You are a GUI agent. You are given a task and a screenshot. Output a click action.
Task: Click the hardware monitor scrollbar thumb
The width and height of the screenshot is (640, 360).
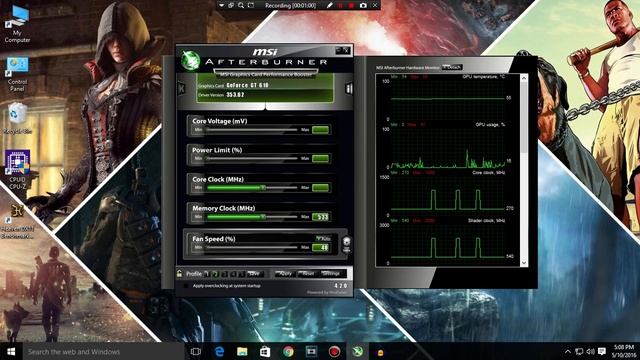524,118
